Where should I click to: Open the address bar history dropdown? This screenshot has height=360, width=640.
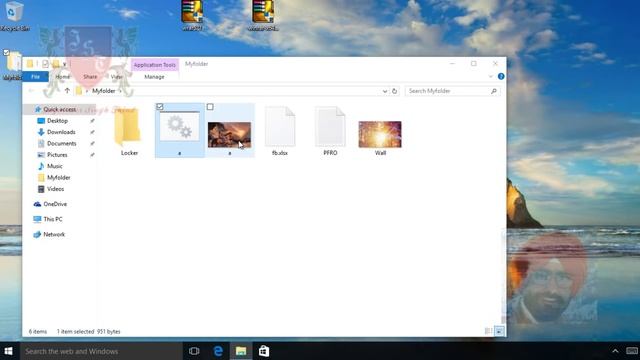(x=384, y=91)
